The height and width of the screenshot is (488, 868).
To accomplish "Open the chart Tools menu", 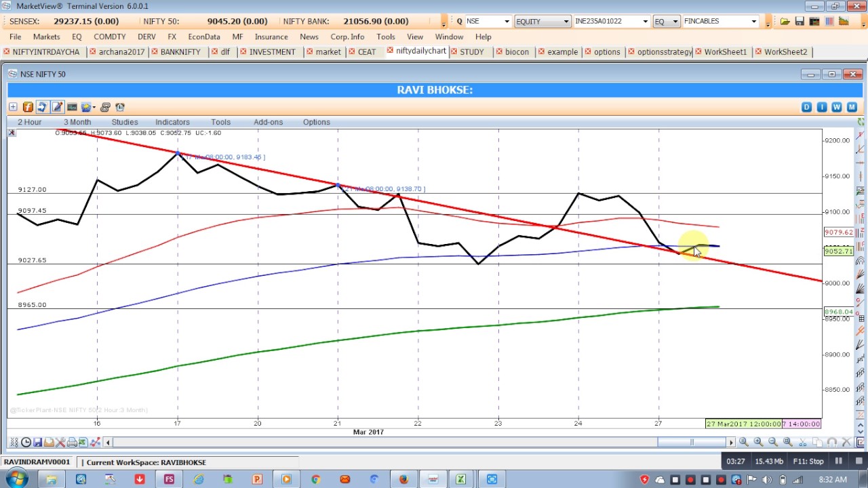I will [220, 122].
